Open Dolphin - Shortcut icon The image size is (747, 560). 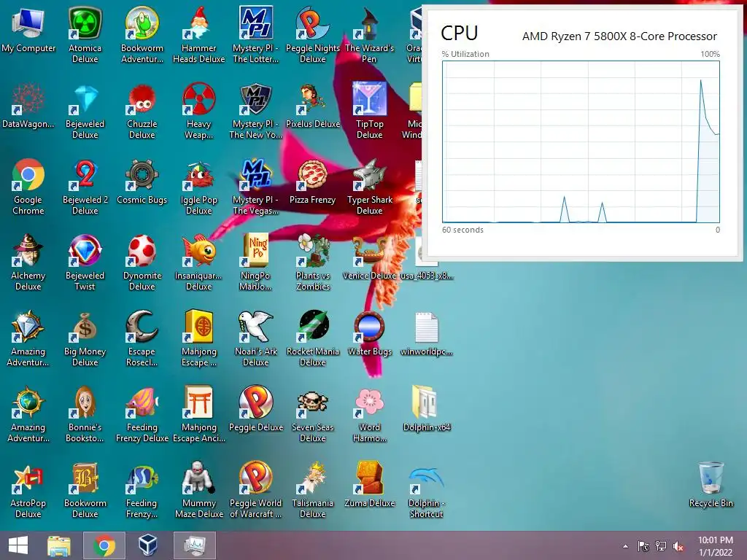[426, 490]
